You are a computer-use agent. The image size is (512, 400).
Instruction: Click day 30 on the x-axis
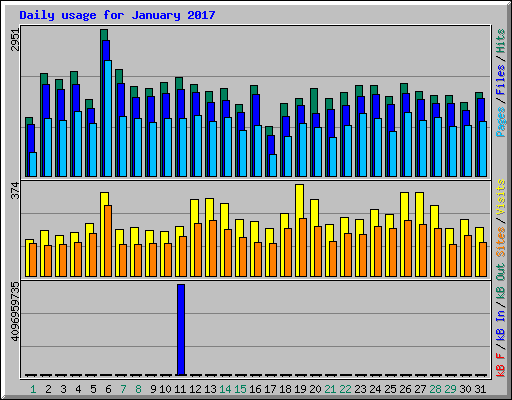[x=465, y=389]
